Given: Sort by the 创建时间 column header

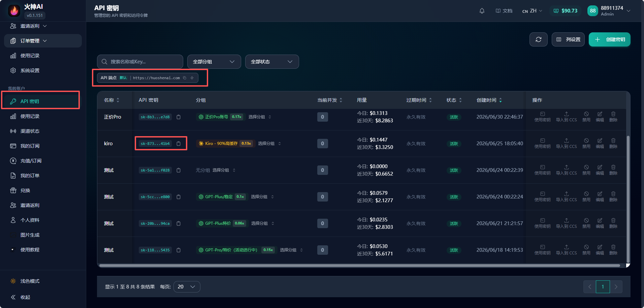Looking at the screenshot, I should point(489,100).
